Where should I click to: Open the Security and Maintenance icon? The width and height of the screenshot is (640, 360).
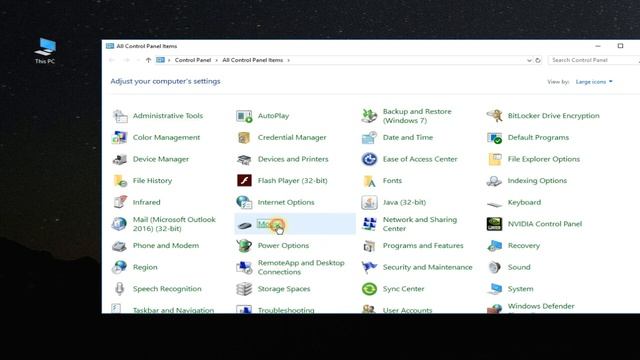[369, 267]
